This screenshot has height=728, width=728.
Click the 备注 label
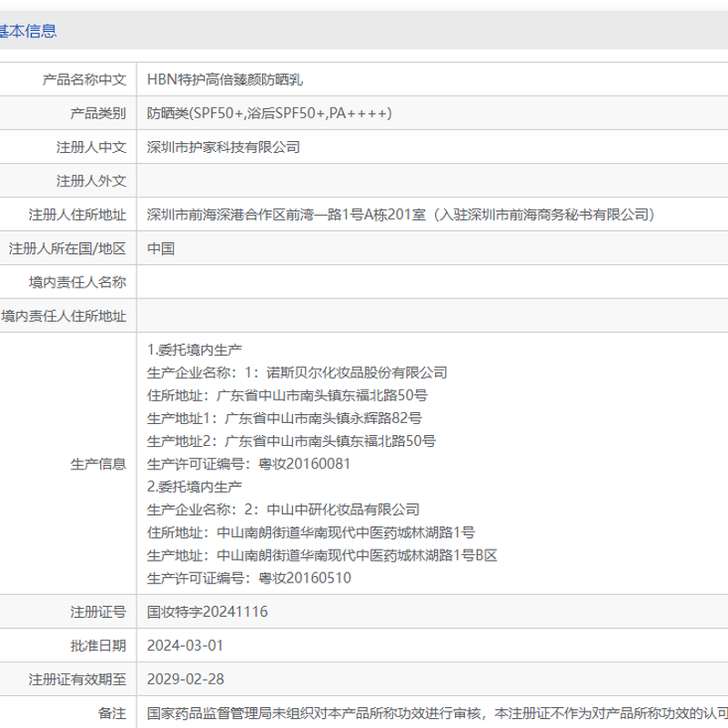112,713
